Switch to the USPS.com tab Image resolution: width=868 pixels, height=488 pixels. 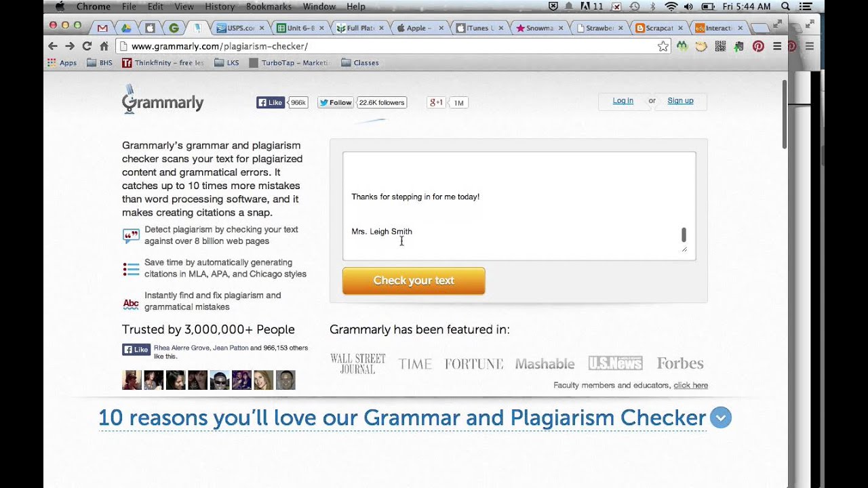point(235,28)
